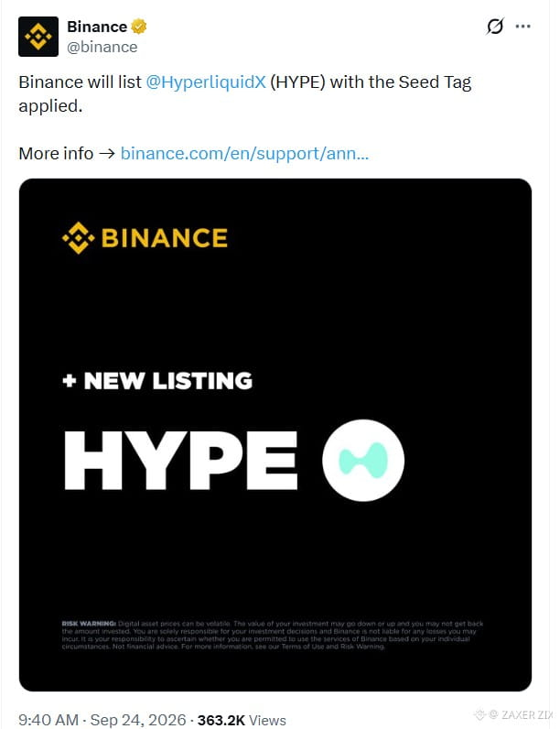Click the risk warning text in image
The image size is (560, 729).
(x=272, y=635)
